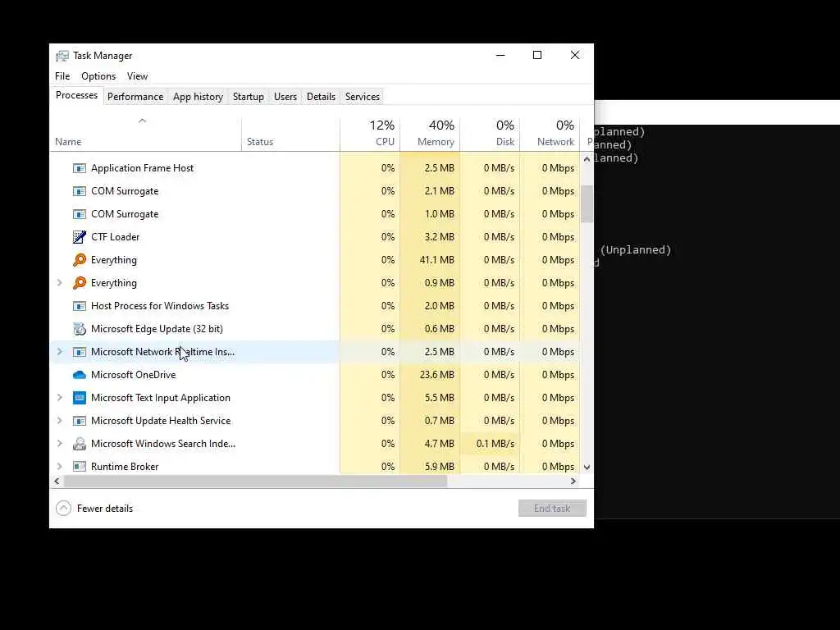Click the horizontal scrollbar right arrow
This screenshot has height=630, width=840.
click(573, 481)
